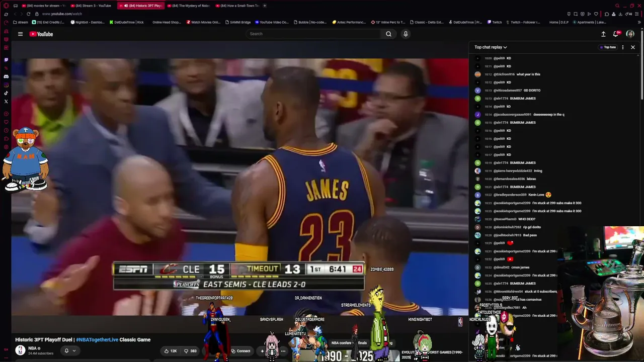Open the YouTube Create upload icon

[x=603, y=34]
